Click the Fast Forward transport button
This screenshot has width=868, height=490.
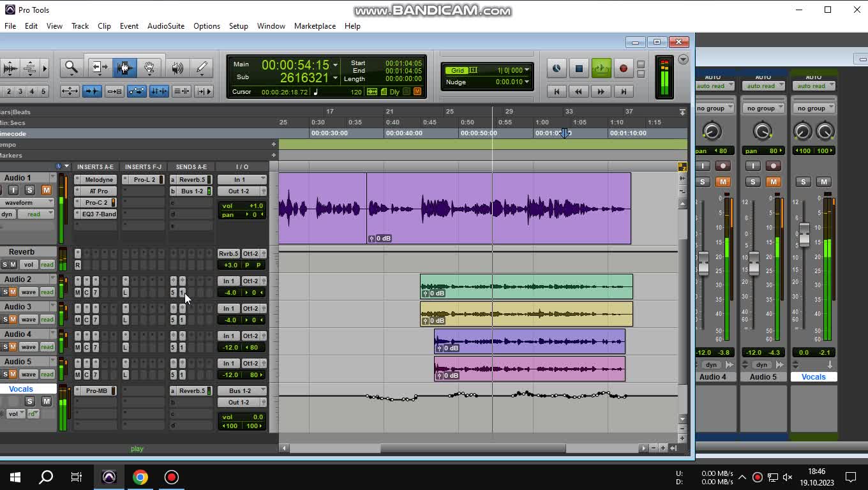point(601,92)
